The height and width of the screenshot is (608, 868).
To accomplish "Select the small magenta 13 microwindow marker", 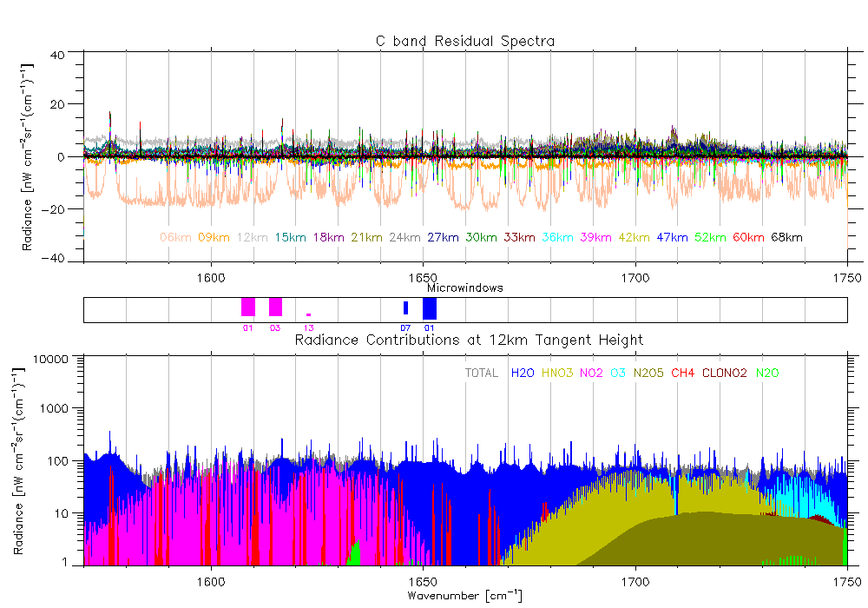I will (x=308, y=314).
